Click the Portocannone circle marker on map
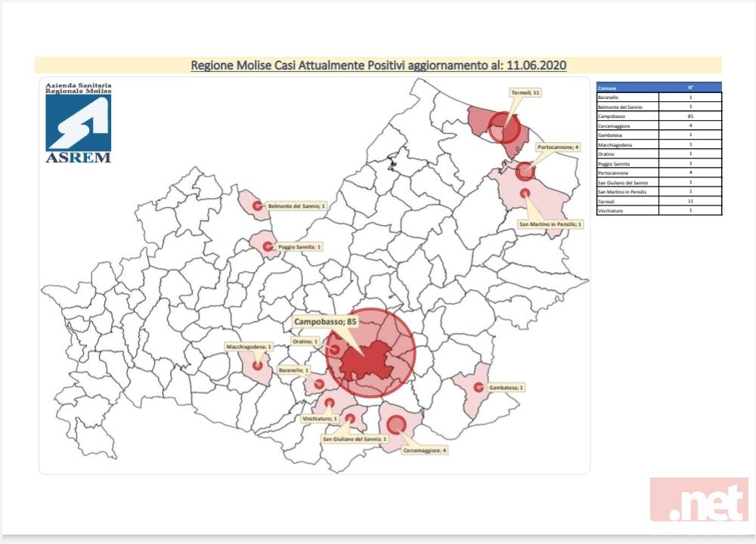The image size is (756, 544). (525, 171)
